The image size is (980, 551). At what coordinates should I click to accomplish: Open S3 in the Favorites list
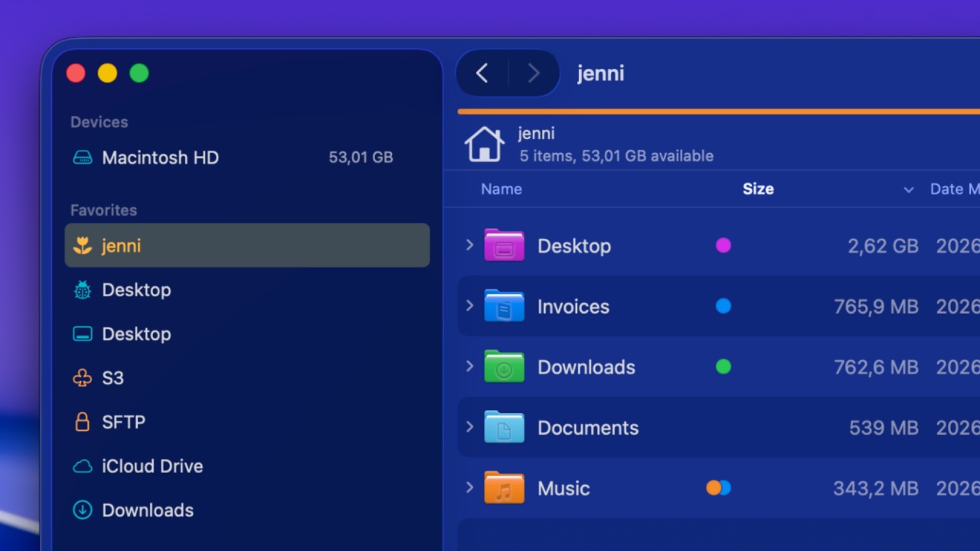click(x=247, y=378)
